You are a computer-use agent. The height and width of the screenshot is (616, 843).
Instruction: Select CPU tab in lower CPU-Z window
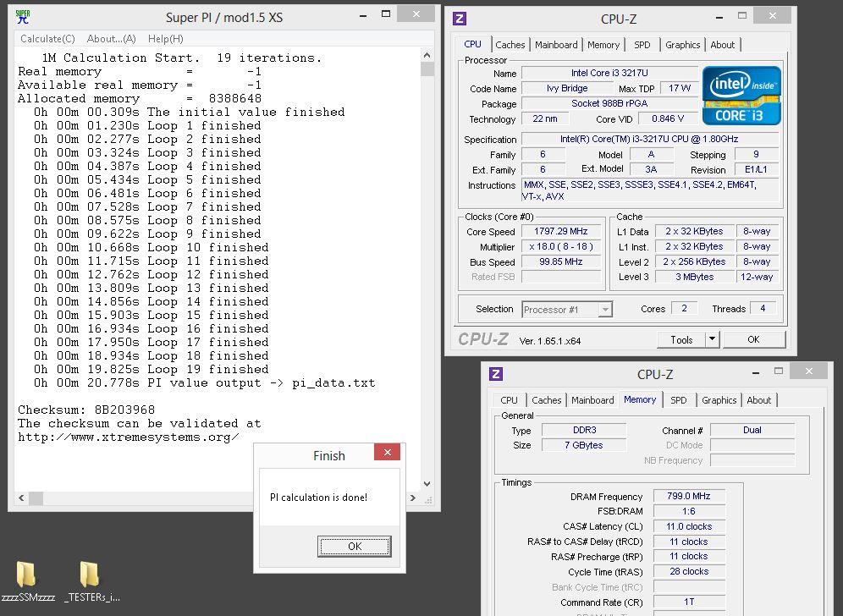(509, 400)
